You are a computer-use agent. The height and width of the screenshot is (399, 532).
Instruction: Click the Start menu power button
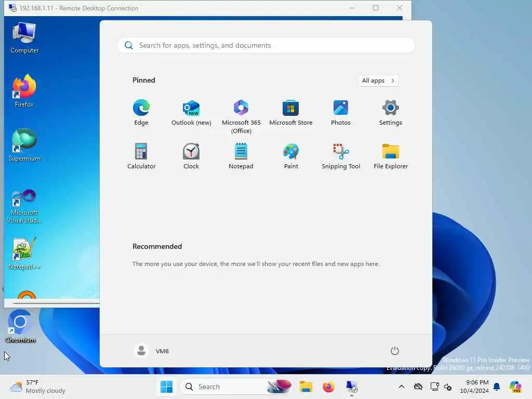click(x=395, y=351)
